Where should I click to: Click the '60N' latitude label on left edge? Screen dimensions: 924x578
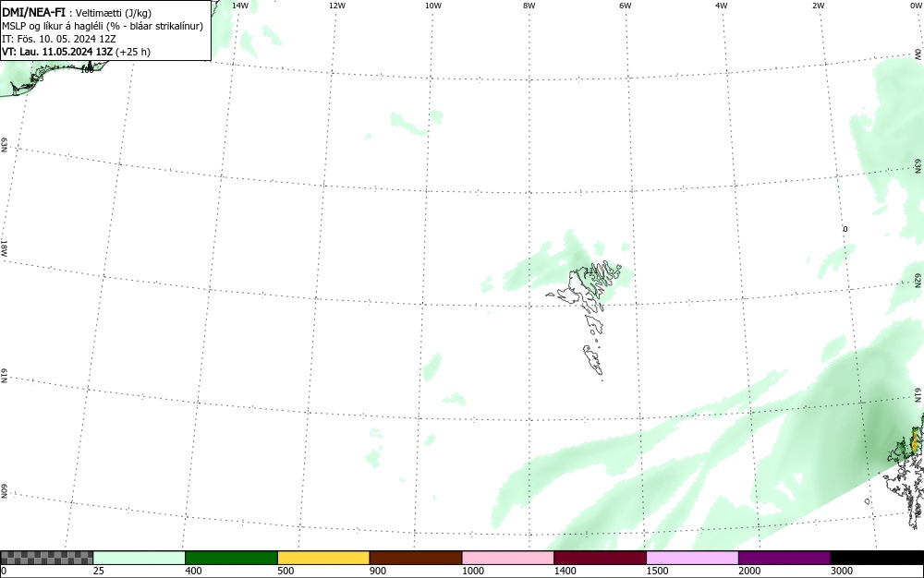(x=4, y=491)
